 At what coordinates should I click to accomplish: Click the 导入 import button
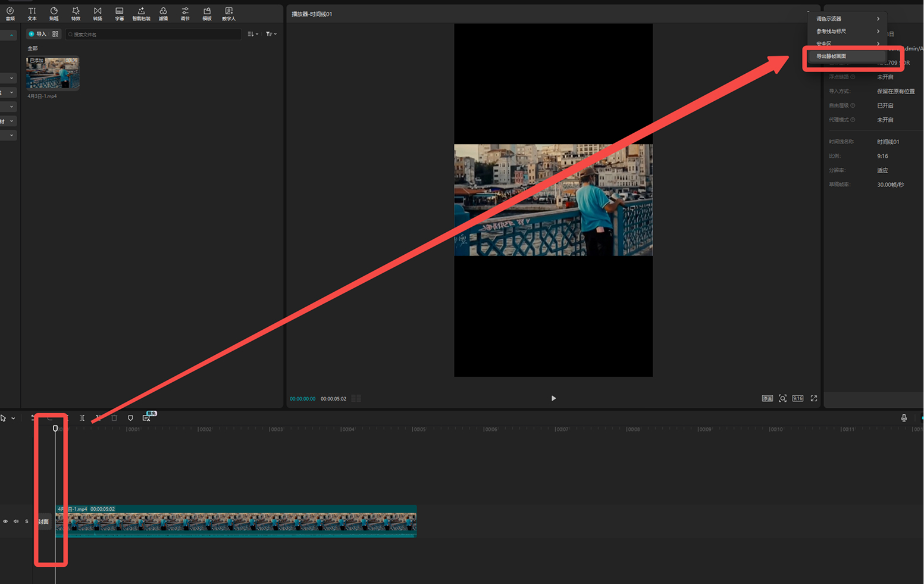click(37, 35)
